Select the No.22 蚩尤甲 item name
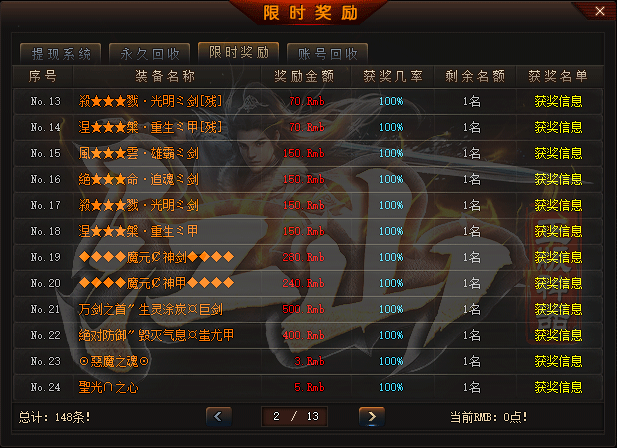This screenshot has width=617, height=448. pyautogui.click(x=156, y=335)
